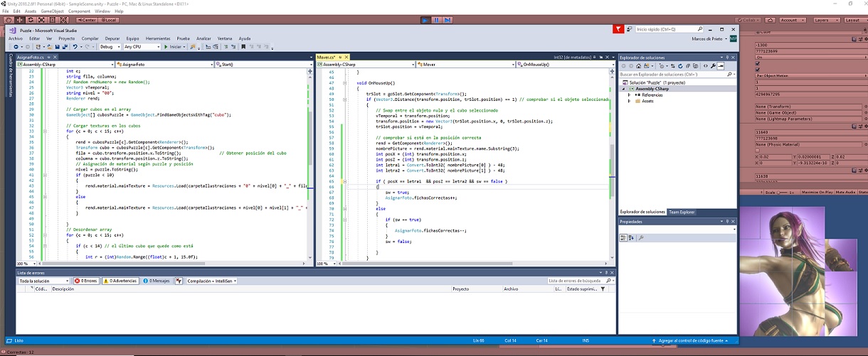868x356 pixels.
Task: Click red notification flag icon
Action: click(619, 29)
